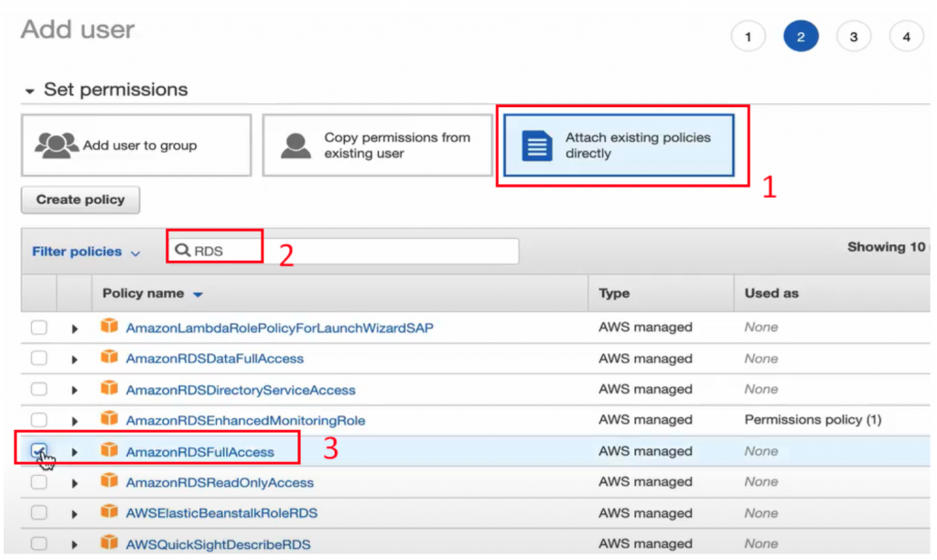Viewport: 937px width, 560px height.
Task: Open the AWSElasticBeanstalkRoleRDS policy link
Action: click(x=221, y=513)
